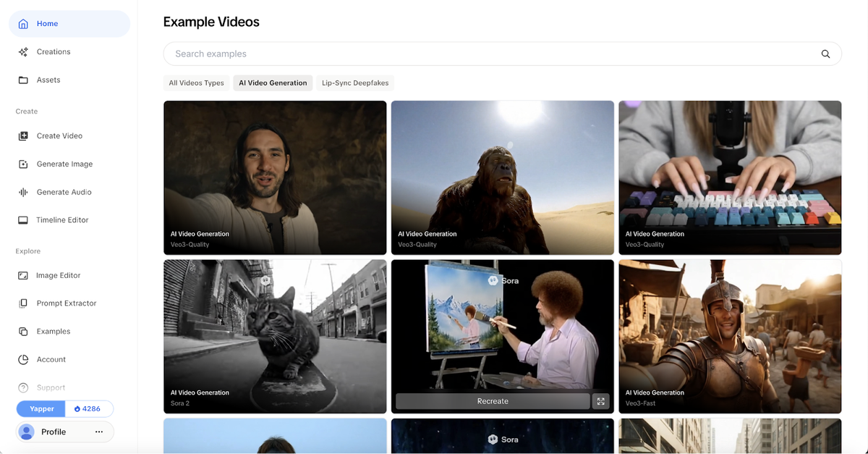The height and width of the screenshot is (454, 868).
Task: Expand the Bob Ross video to fullscreen
Action: pos(600,400)
